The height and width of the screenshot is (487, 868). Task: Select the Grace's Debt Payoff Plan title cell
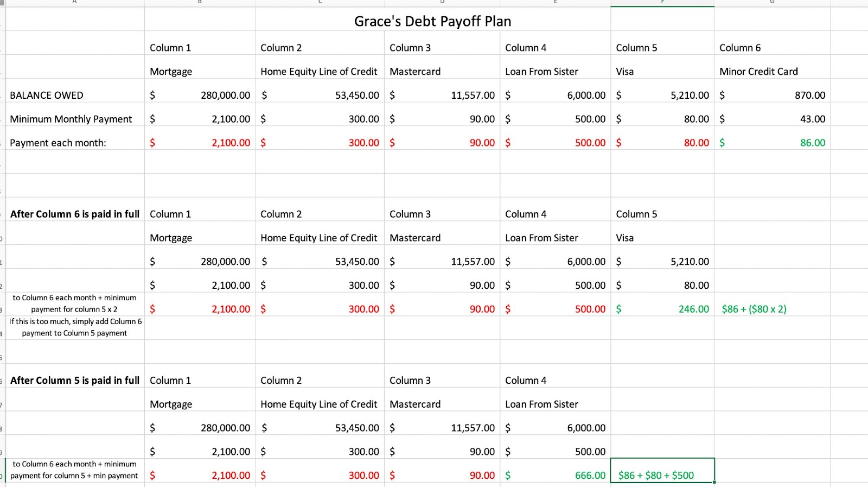pos(432,21)
